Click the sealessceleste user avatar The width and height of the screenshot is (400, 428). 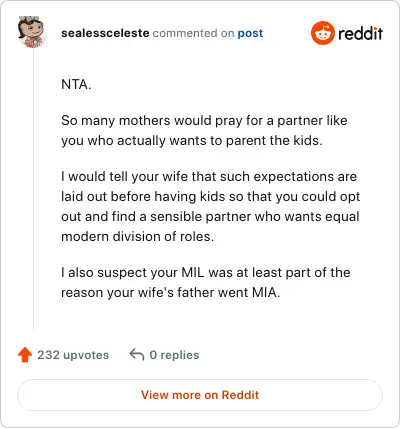(x=31, y=32)
